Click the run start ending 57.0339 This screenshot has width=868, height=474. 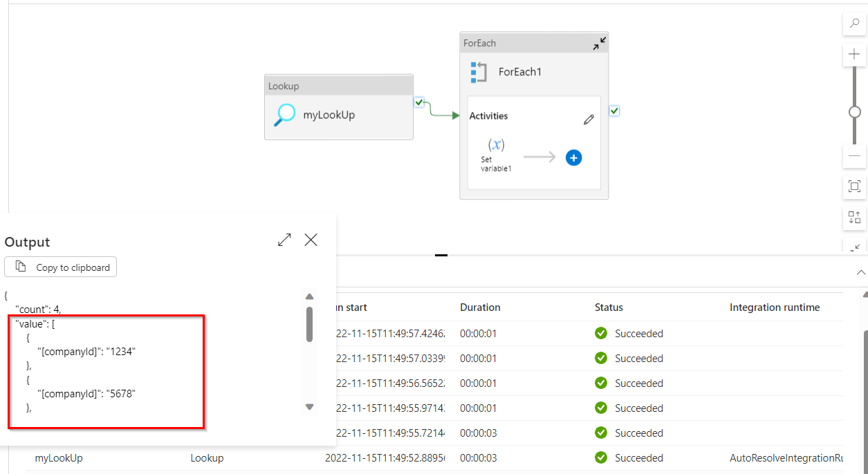[391, 359]
